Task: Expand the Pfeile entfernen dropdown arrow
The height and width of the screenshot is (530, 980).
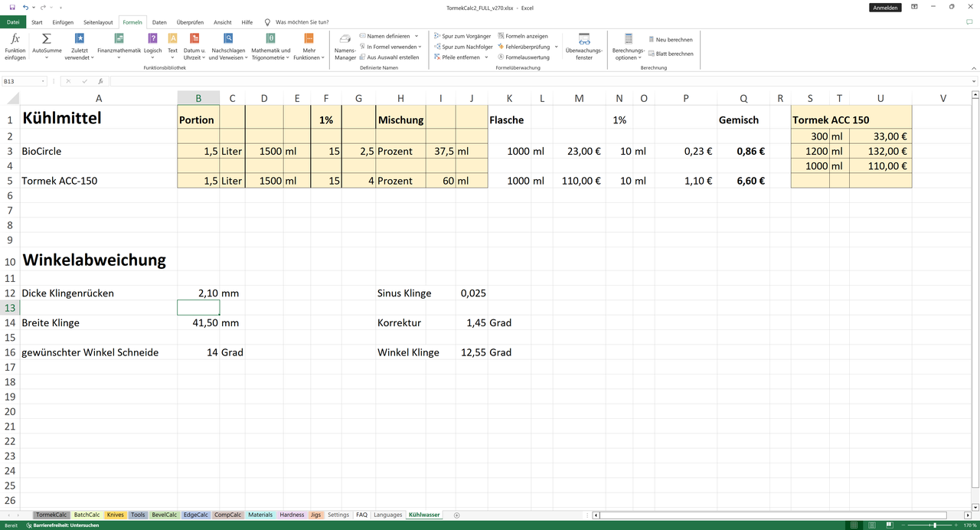Action: tap(486, 57)
